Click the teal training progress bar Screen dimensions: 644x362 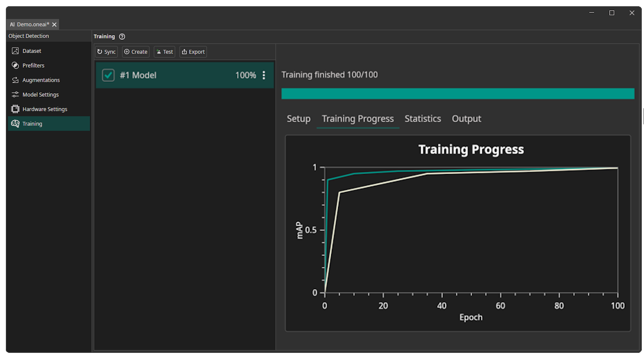pos(458,94)
